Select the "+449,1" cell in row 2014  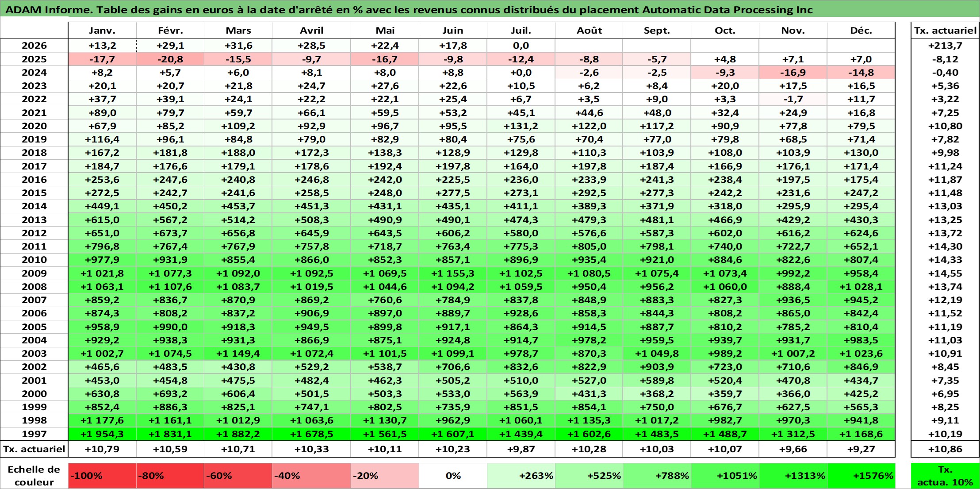coord(102,206)
